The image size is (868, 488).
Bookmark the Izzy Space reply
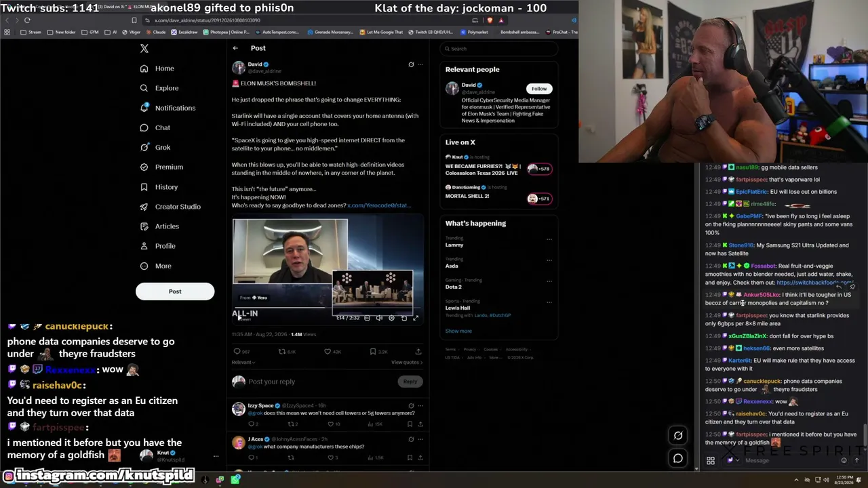[x=410, y=424]
